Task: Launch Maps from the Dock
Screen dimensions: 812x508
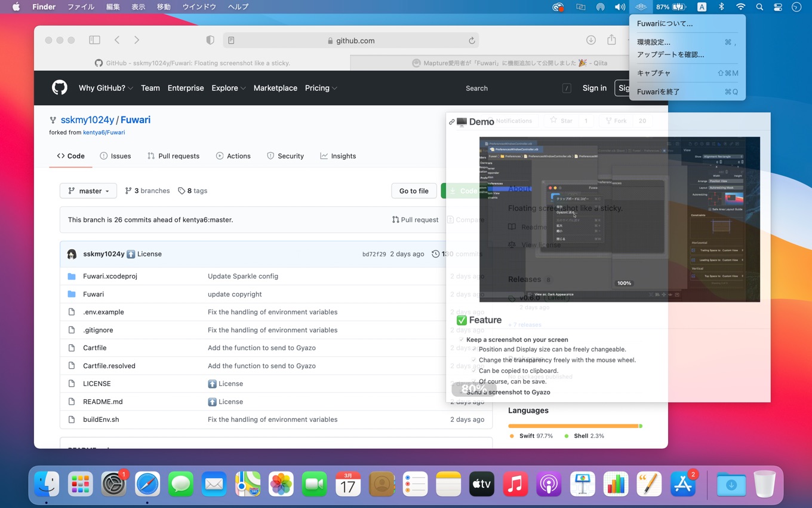Action: 248,483
